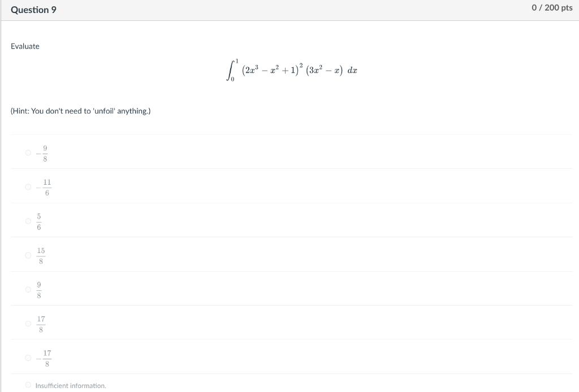The width and height of the screenshot is (579, 392).
Task: Click the Evaluate prompt text
Action: point(25,46)
